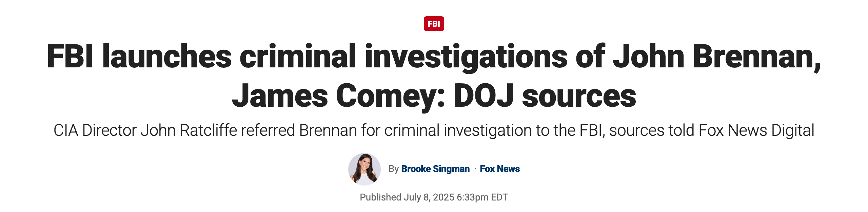Click the '6:33pm EDT' time text

[482, 197]
